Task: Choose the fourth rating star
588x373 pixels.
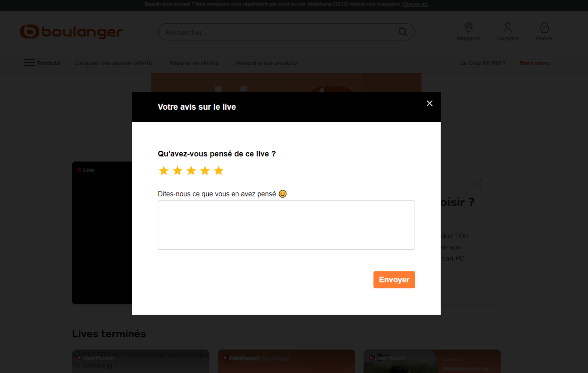Action: click(205, 170)
